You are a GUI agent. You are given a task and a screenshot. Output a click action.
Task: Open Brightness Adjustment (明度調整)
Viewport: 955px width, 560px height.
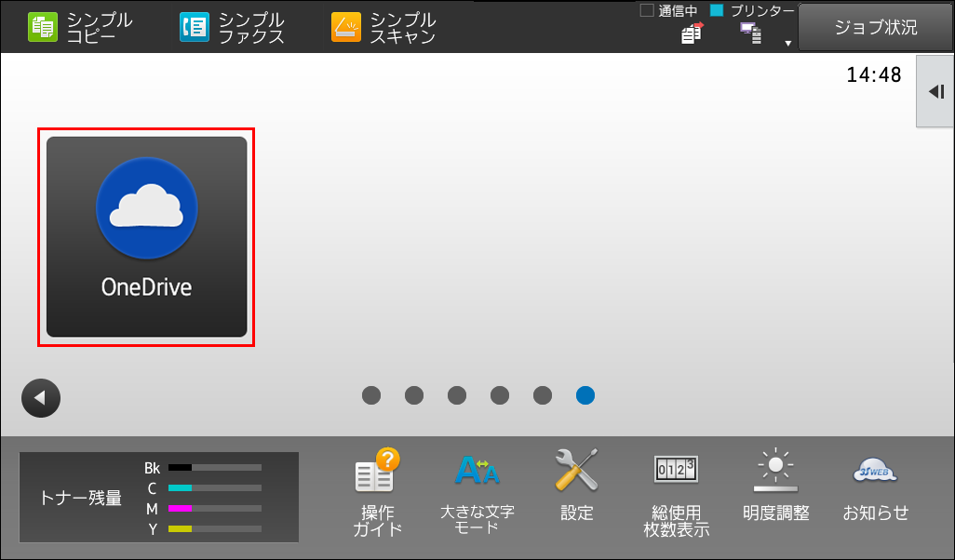coord(775,486)
